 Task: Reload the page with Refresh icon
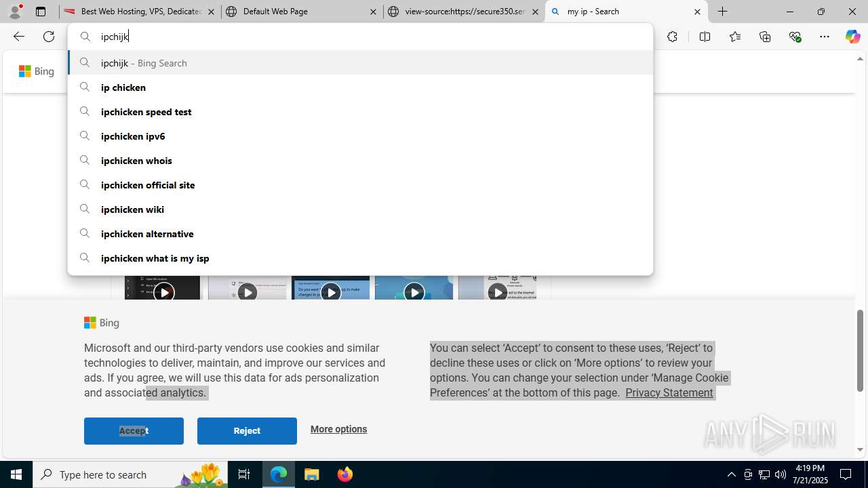pos(49,37)
